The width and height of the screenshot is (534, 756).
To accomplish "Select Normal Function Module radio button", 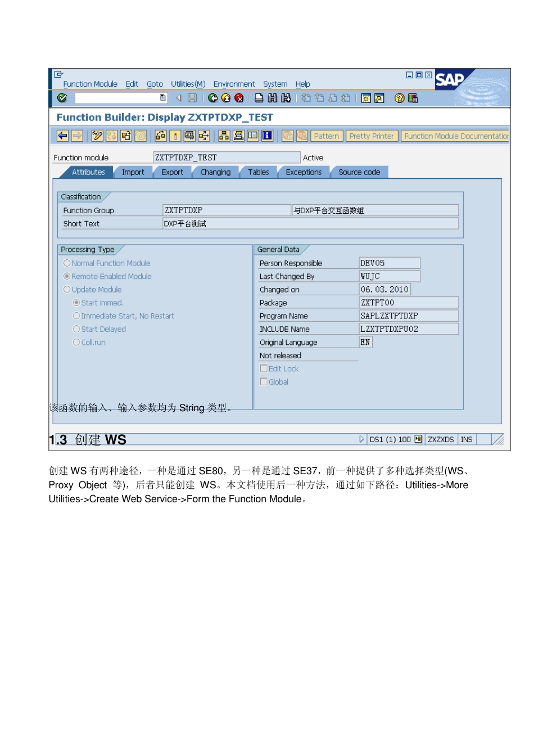I will click(x=67, y=263).
